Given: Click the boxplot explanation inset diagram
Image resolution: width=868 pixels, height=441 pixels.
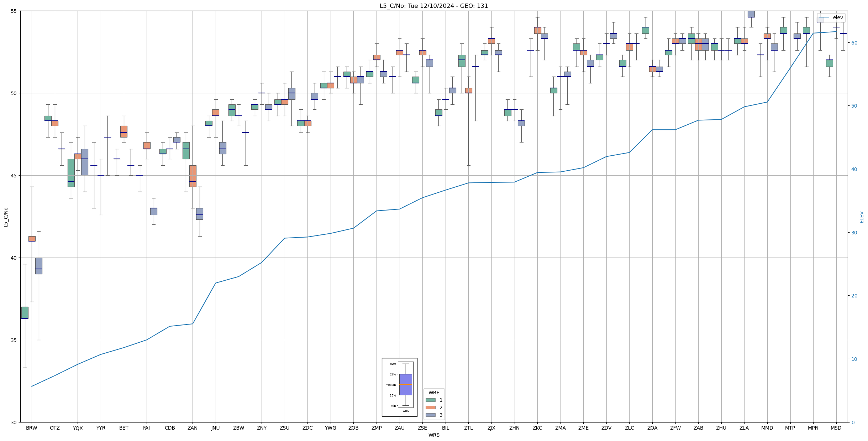Looking at the screenshot, I should [x=399, y=387].
